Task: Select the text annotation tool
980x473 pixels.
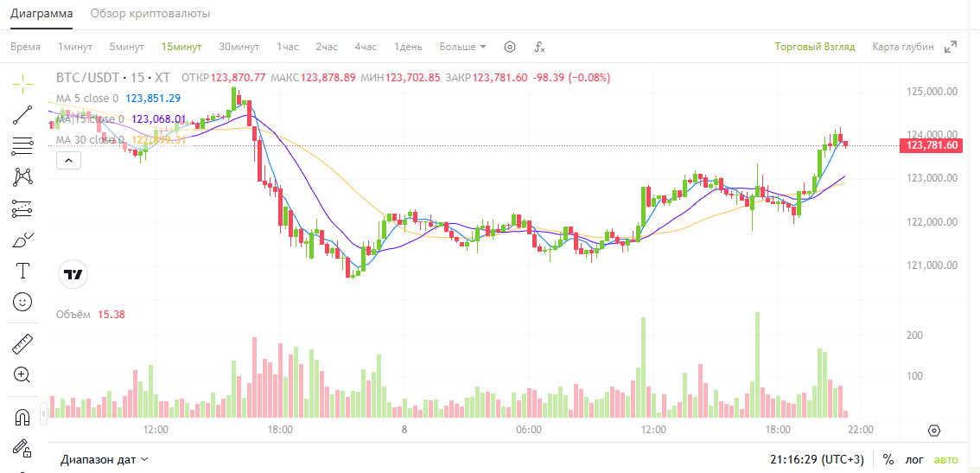Action: tap(22, 272)
